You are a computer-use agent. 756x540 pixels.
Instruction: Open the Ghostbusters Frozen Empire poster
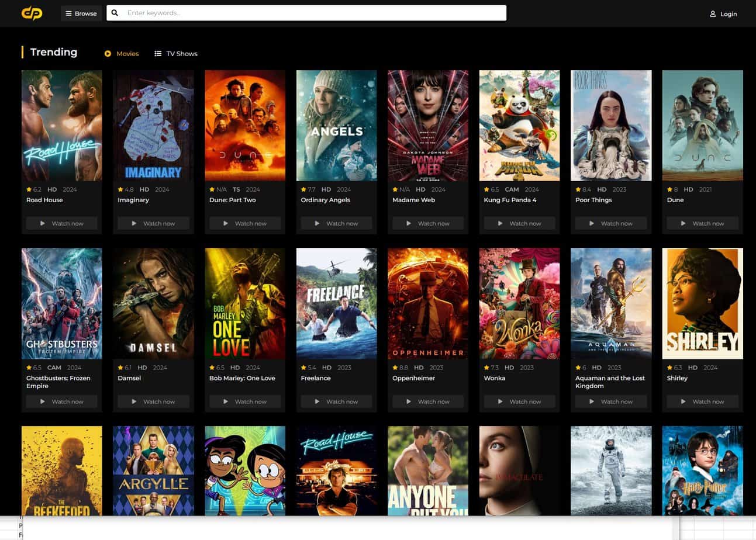pos(62,303)
